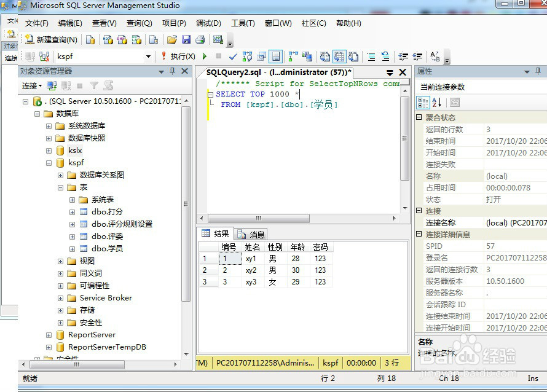Image resolution: width=547 pixels, height=392 pixels.
Task: Switch to the 结果 tab
Action: click(216, 233)
